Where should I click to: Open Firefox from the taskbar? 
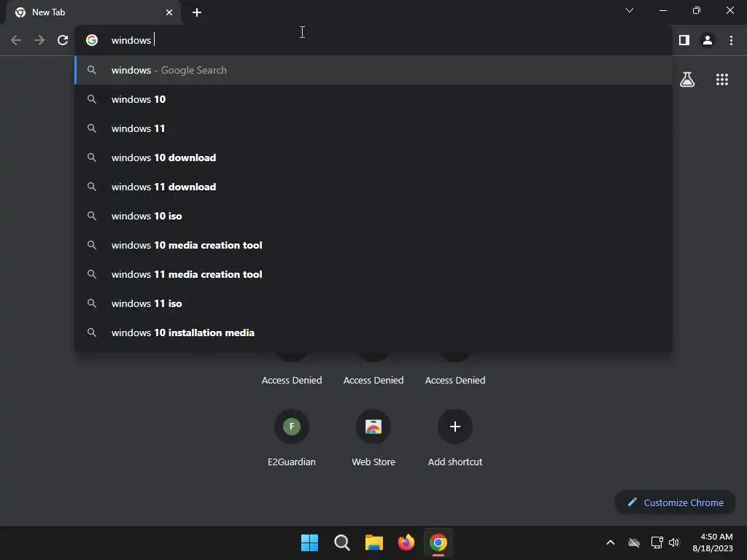pyautogui.click(x=406, y=542)
